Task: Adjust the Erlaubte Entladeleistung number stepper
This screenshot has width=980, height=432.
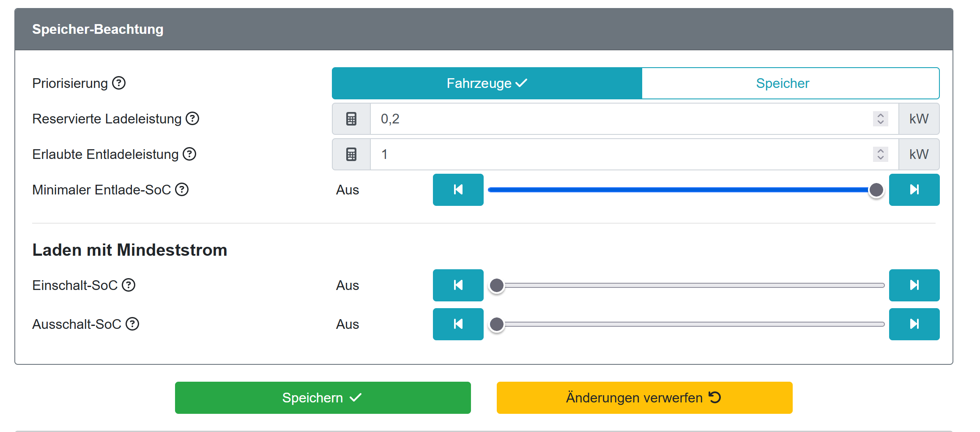Action: (880, 154)
